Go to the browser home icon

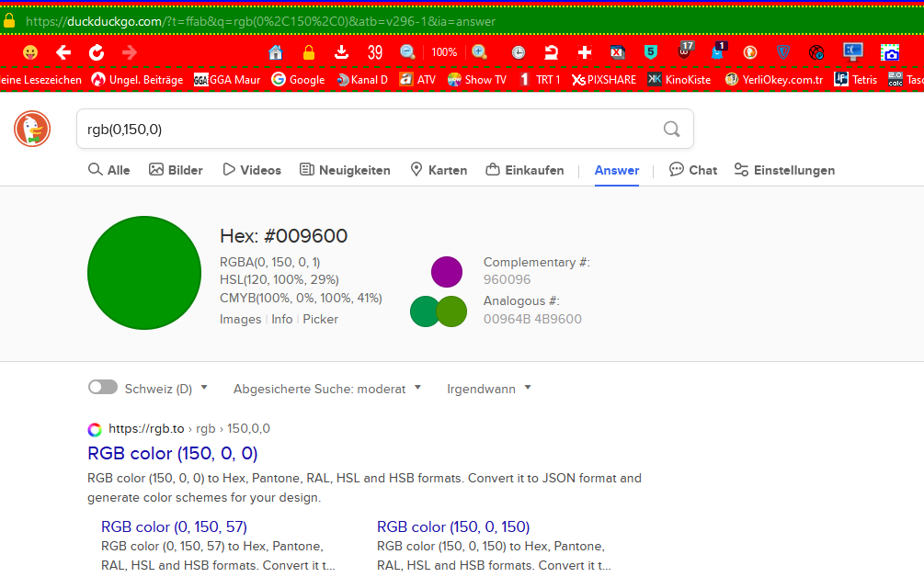[275, 52]
